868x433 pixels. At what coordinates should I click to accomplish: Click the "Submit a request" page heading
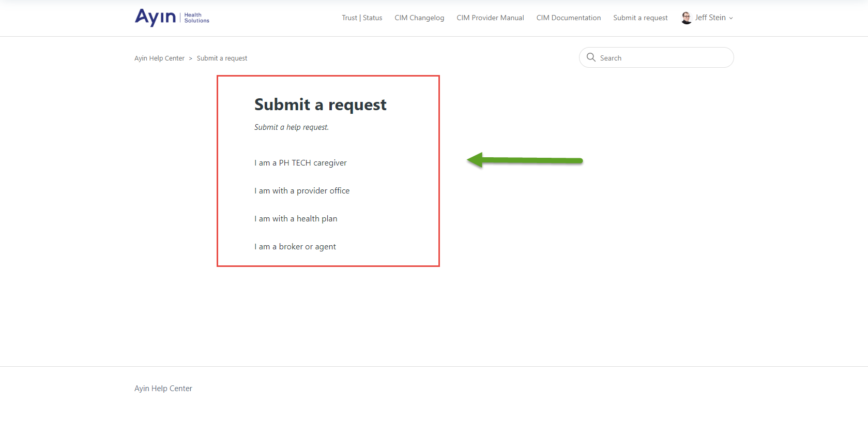click(x=320, y=104)
